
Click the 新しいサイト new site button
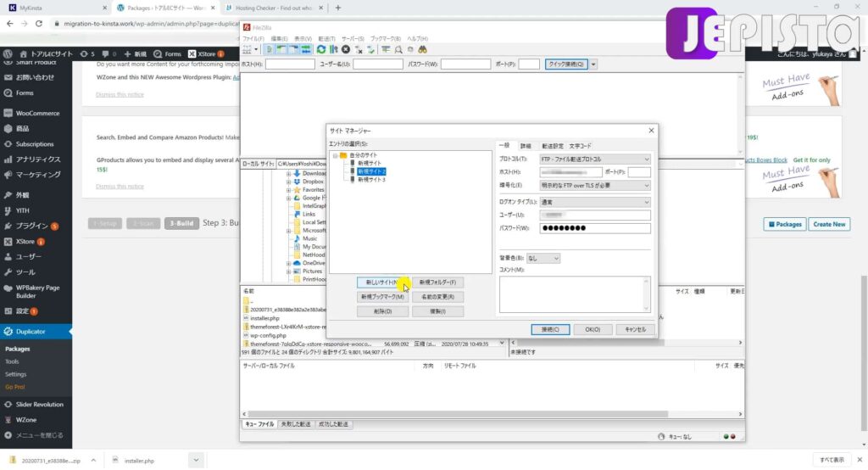pyautogui.click(x=382, y=283)
